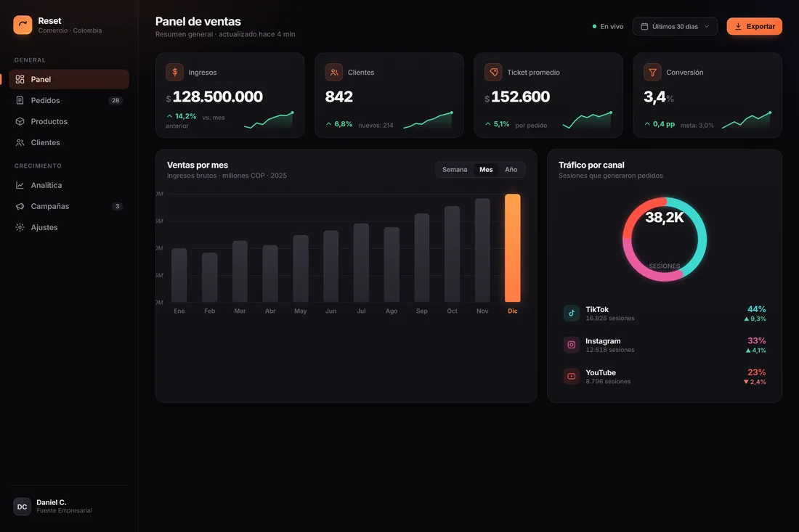Click the Dic month label
The image size is (799, 532).
513,311
